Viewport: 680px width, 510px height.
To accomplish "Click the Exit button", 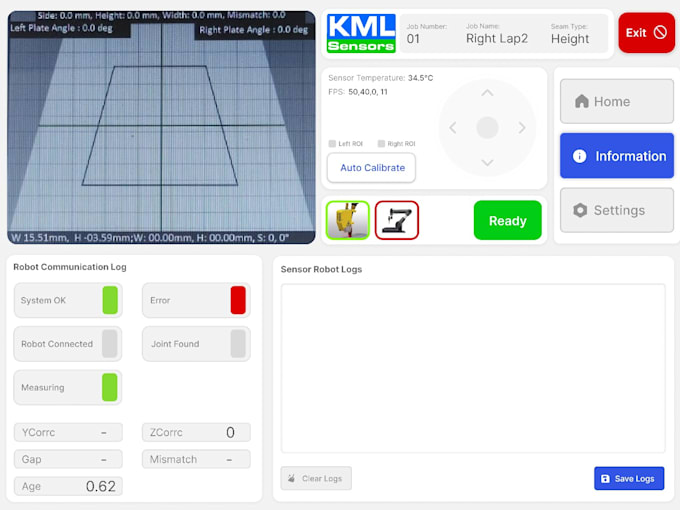I will pyautogui.click(x=646, y=33).
